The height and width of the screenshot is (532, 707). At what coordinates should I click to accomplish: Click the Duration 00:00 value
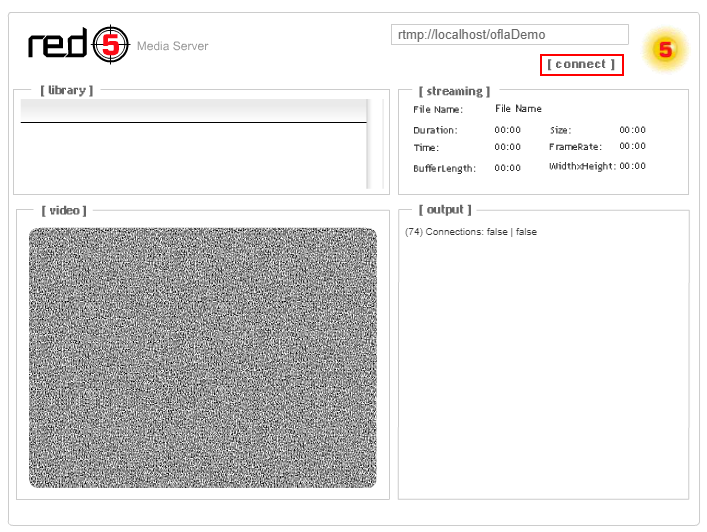[507, 130]
